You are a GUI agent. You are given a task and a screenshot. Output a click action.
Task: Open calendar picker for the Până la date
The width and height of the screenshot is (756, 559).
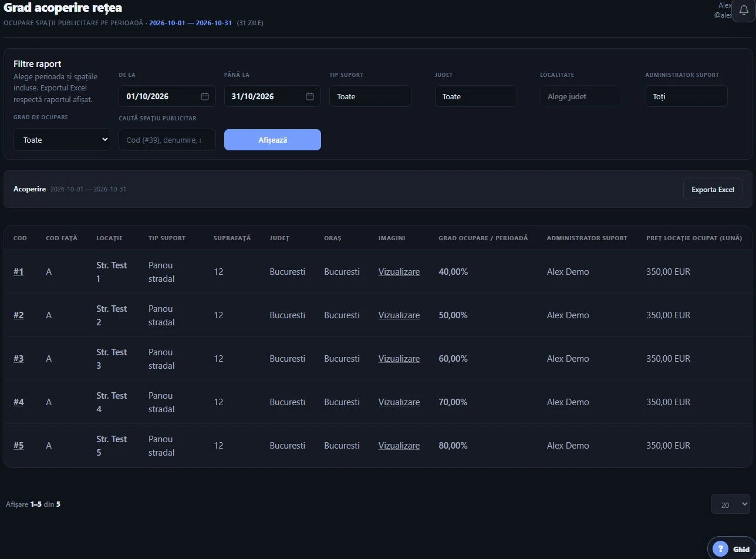click(x=310, y=96)
